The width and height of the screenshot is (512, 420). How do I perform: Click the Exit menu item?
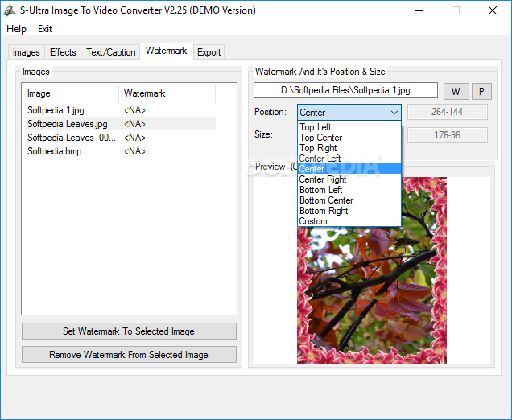pyautogui.click(x=45, y=29)
